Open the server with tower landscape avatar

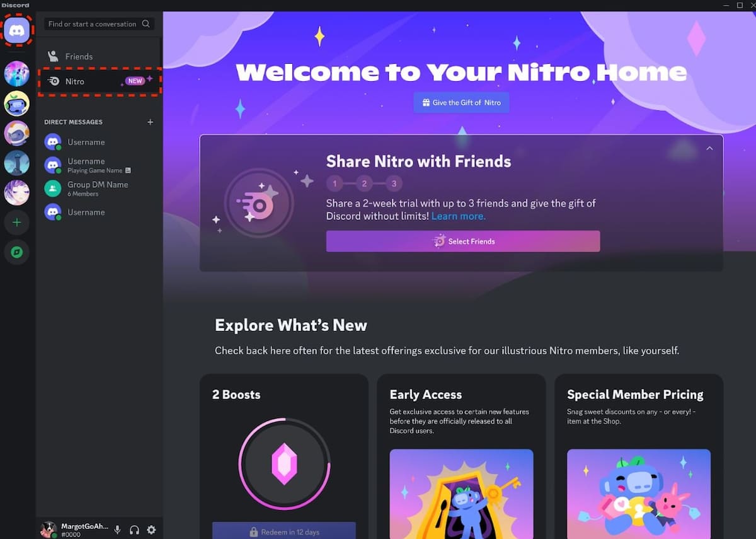[17, 163]
